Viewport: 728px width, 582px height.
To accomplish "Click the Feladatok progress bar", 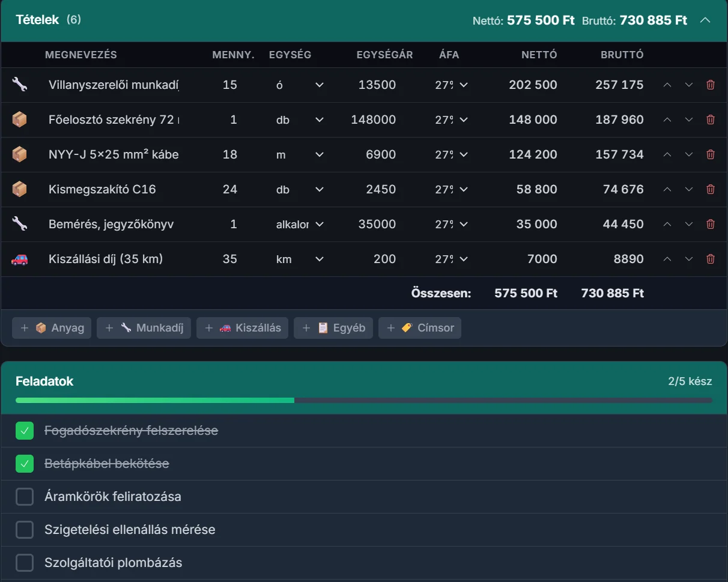I will pyautogui.click(x=364, y=400).
